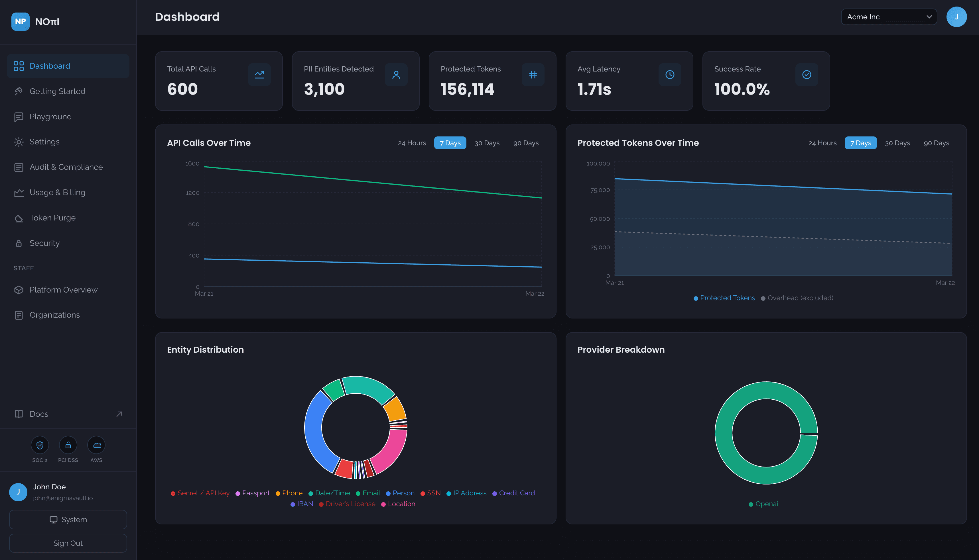Open Platform Overview under Staff

64,290
